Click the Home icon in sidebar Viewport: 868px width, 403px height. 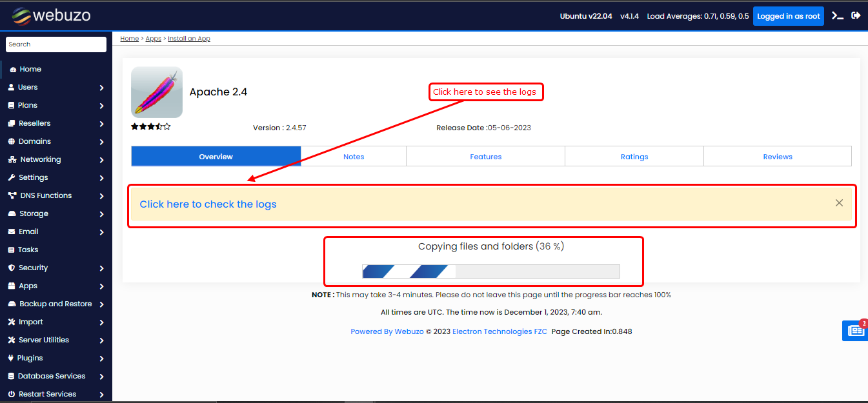coord(13,70)
